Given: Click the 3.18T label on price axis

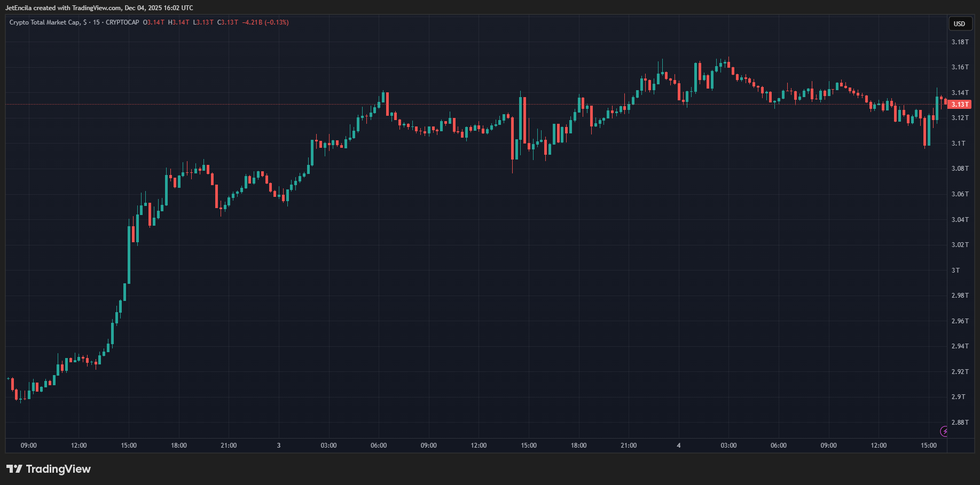Looking at the screenshot, I should point(960,42).
